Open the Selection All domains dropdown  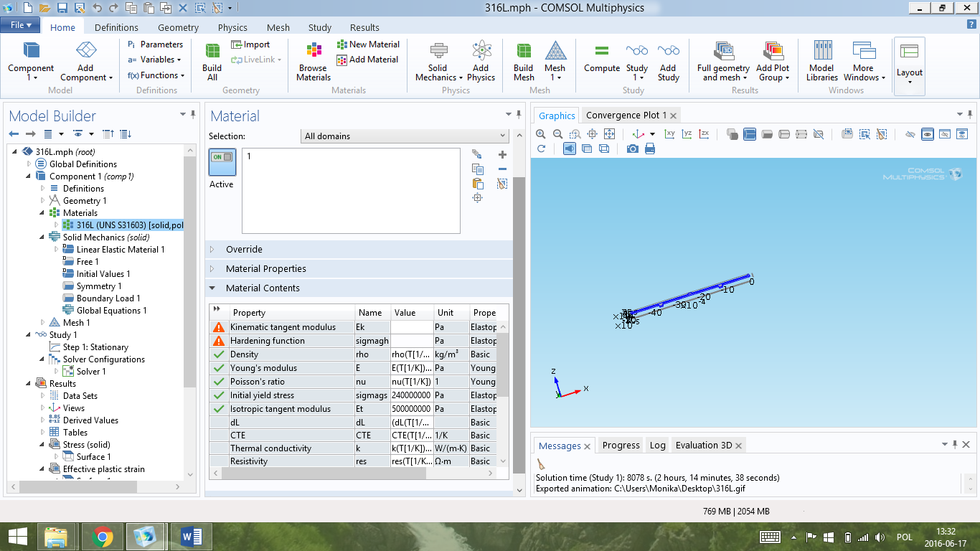click(404, 136)
